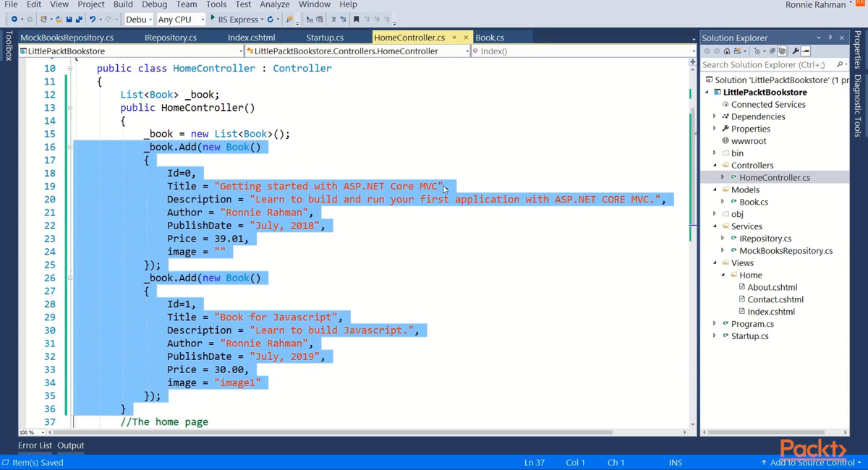The width and height of the screenshot is (868, 470).
Task: Click the Redo arrow icon
Action: [x=108, y=19]
